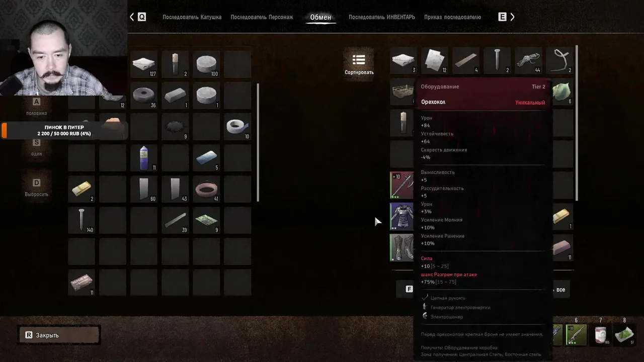Screen dimensions: 644x362
Task: Select the white candle stack of 2
Action: pos(175,64)
